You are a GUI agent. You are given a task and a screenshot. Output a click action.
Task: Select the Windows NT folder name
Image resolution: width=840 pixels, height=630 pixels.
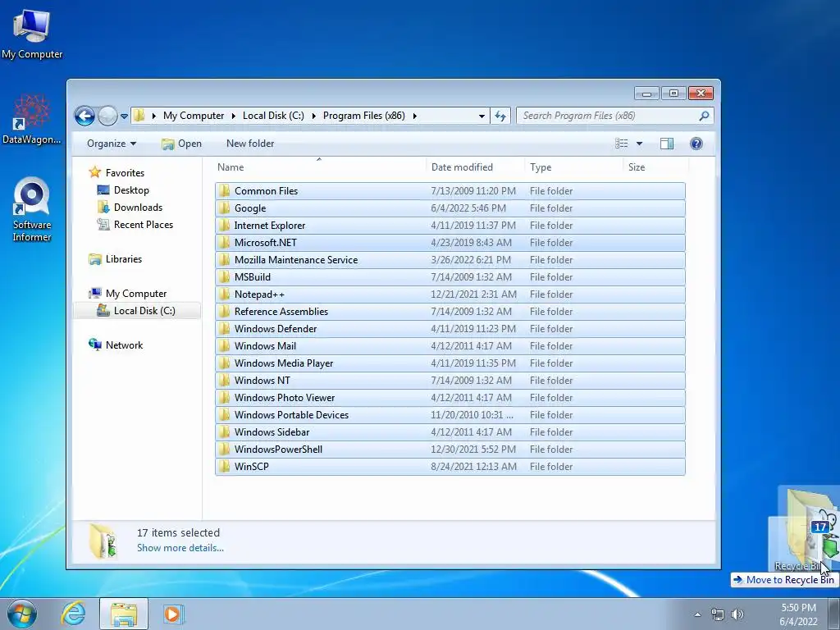262,381
